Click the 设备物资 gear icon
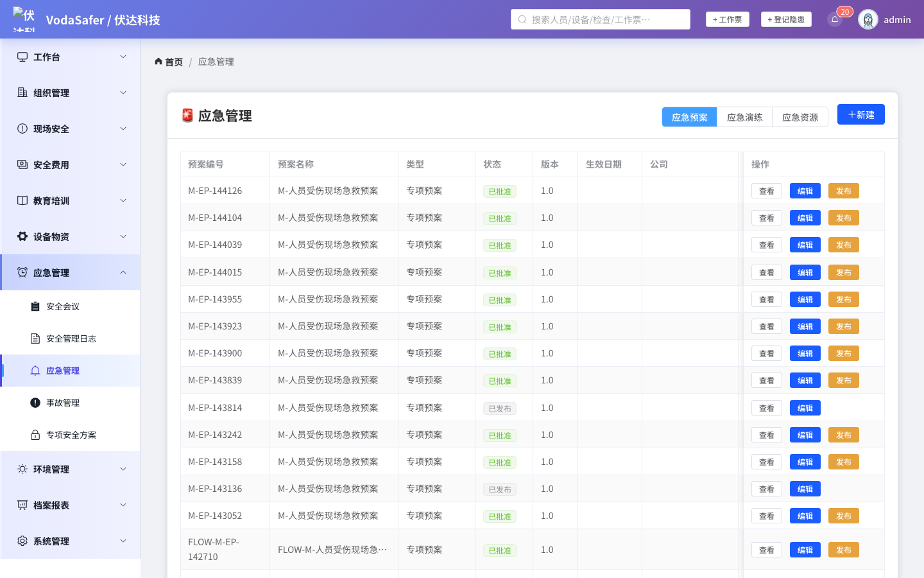Image resolution: width=924 pixels, height=578 pixels. pos(22,236)
